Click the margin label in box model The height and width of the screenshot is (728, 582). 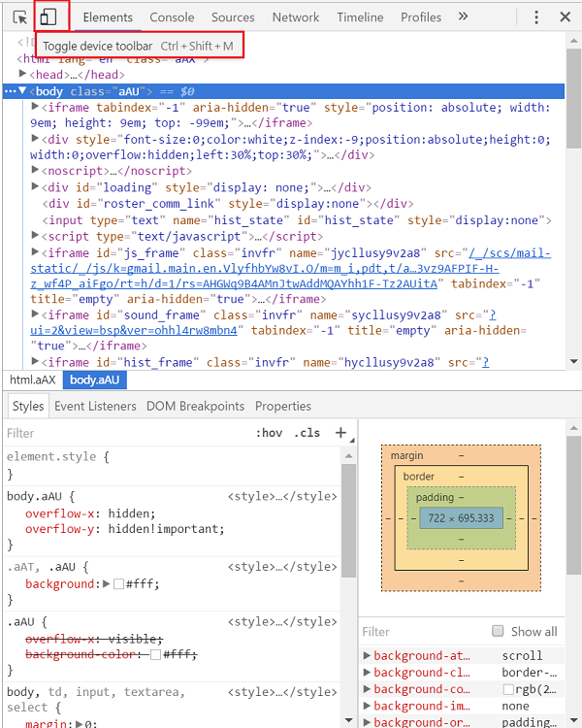tap(407, 455)
